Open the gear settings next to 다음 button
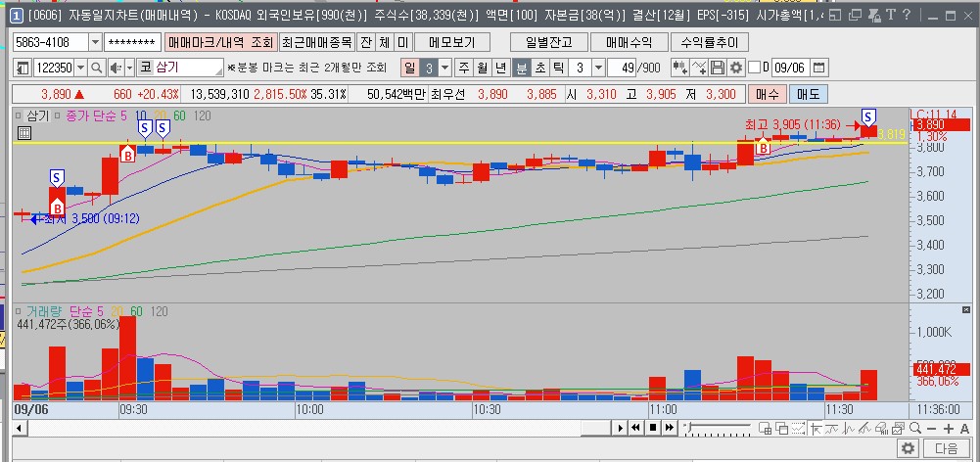The width and height of the screenshot is (980, 462). [908, 448]
